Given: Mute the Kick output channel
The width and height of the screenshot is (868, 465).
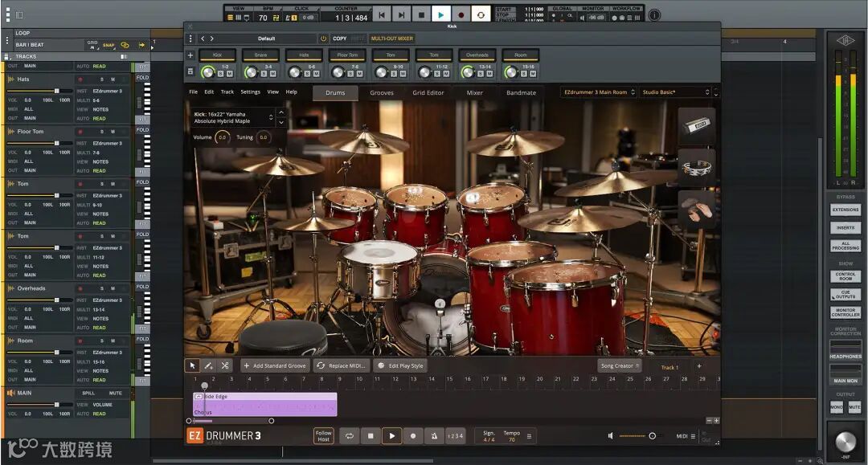Looking at the screenshot, I should (229, 73).
